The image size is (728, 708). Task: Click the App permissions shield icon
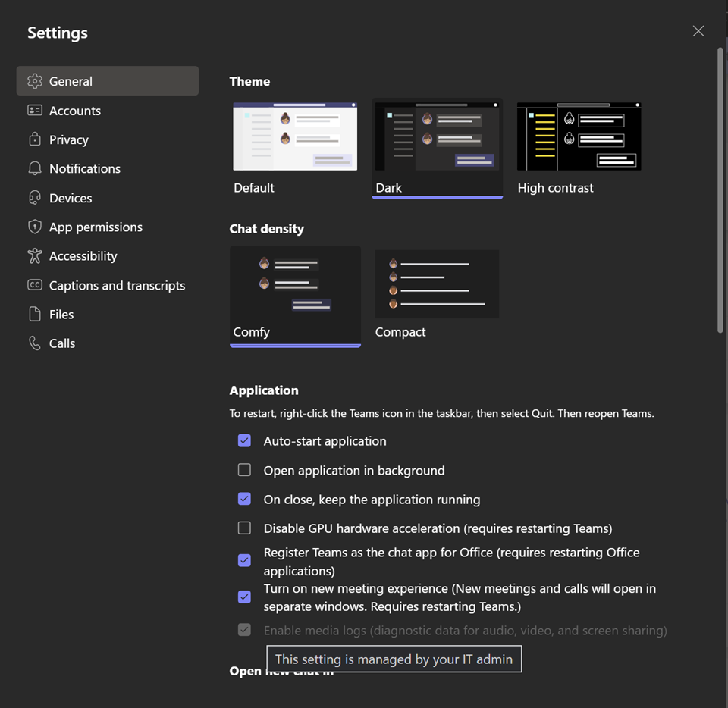(35, 227)
